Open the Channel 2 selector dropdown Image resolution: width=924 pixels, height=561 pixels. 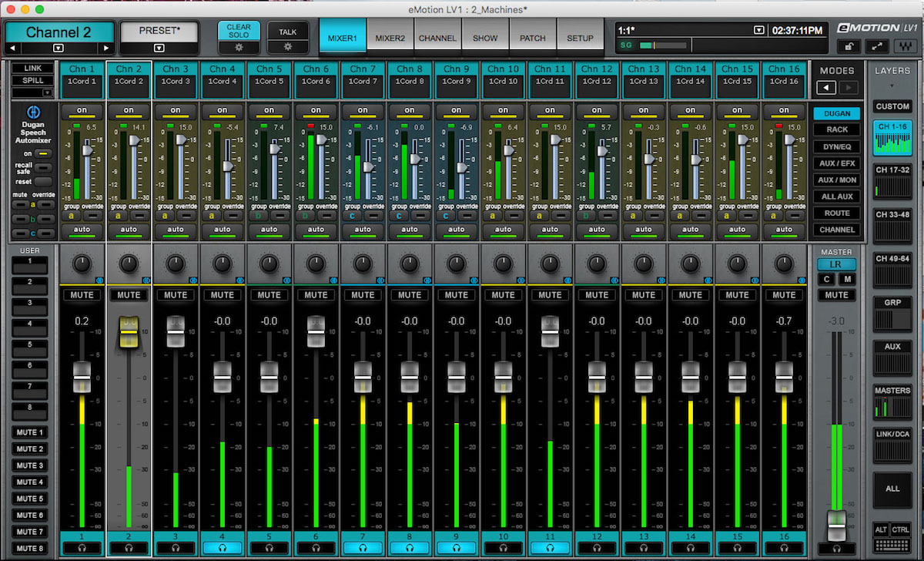[59, 48]
